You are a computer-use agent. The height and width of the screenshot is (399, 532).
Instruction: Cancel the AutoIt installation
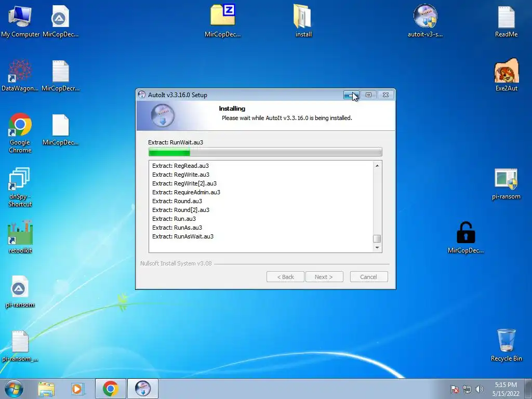click(x=369, y=277)
